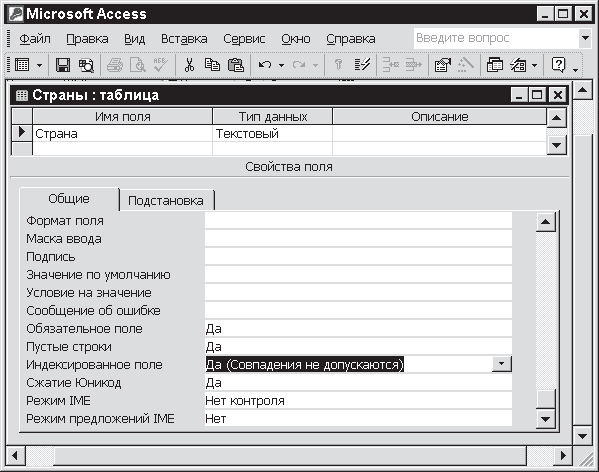Open the Indexes toolbar icon

[362, 65]
